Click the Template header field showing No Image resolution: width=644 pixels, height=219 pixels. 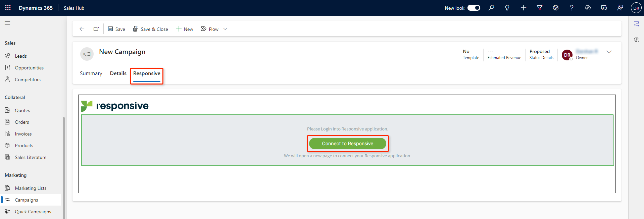click(x=471, y=54)
